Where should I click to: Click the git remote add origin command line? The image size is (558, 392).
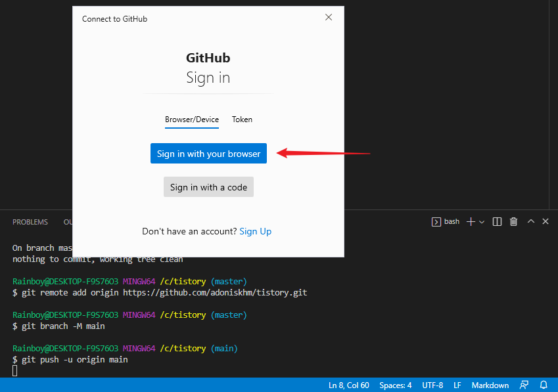pos(160,293)
